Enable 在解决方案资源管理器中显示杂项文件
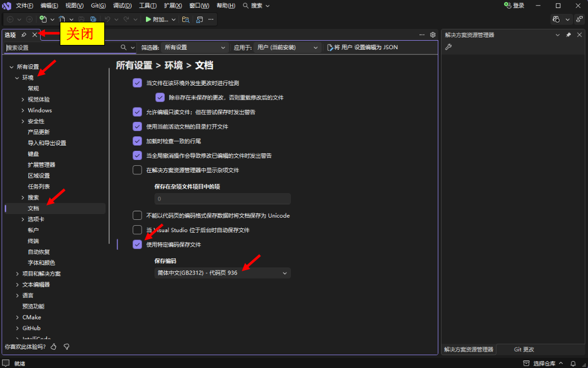 [137, 170]
